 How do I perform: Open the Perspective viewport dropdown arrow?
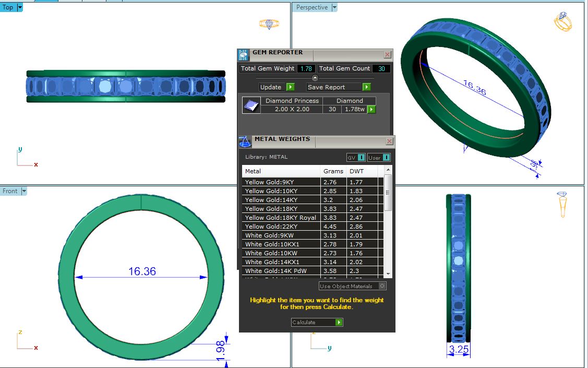334,7
